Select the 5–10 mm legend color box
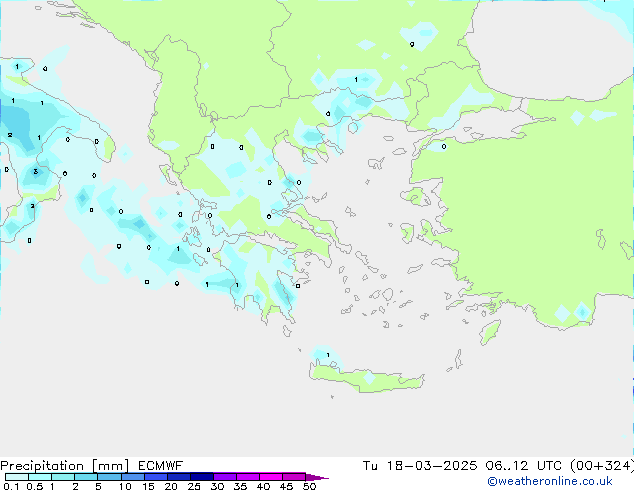 tap(109, 477)
